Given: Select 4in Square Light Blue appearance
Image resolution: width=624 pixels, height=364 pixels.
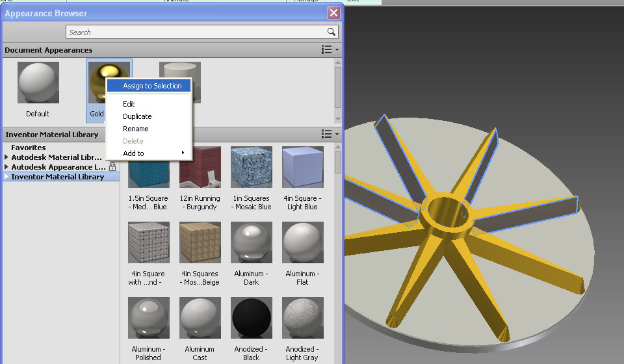Looking at the screenshot, I should [x=303, y=166].
